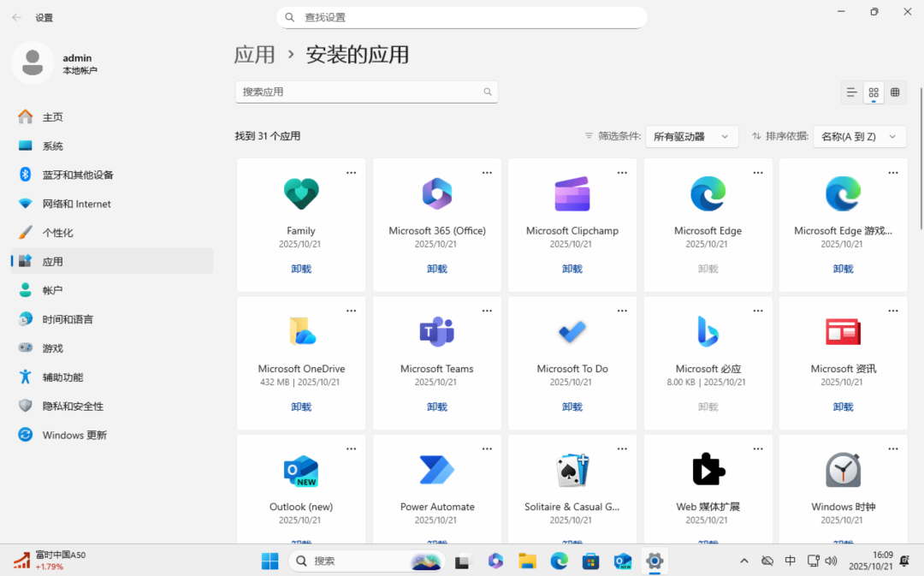
Task: Click the Power Automate app icon
Action: click(436, 470)
